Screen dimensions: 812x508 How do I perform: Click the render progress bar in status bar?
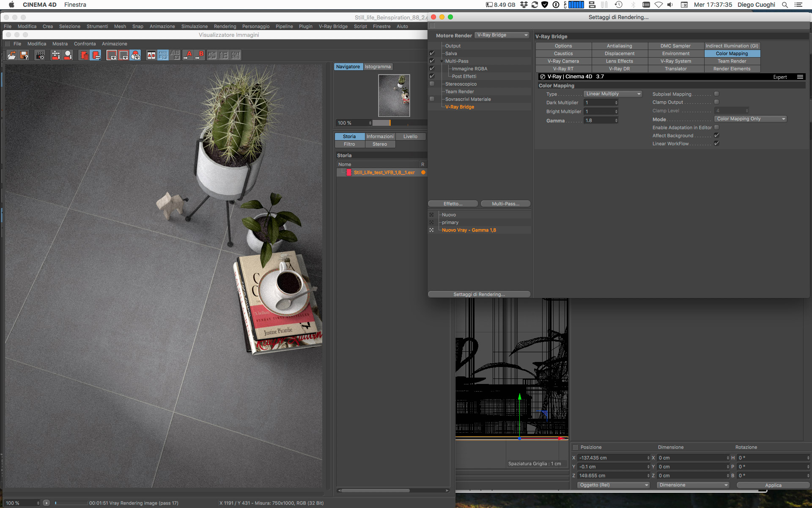click(x=71, y=503)
